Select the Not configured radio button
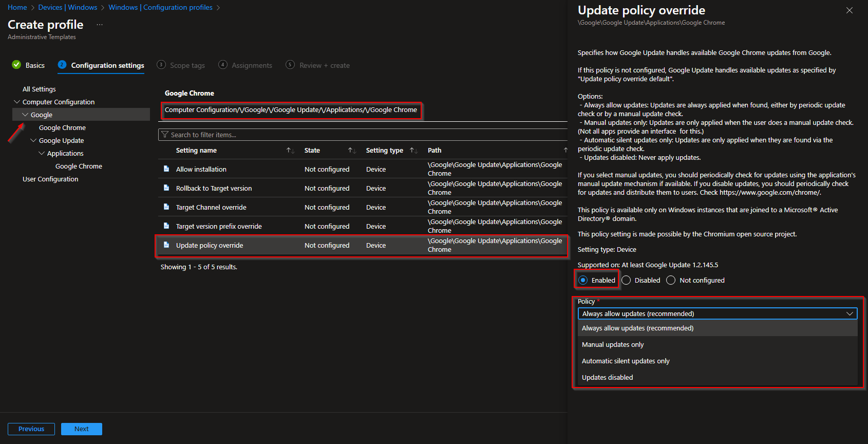 tap(671, 280)
